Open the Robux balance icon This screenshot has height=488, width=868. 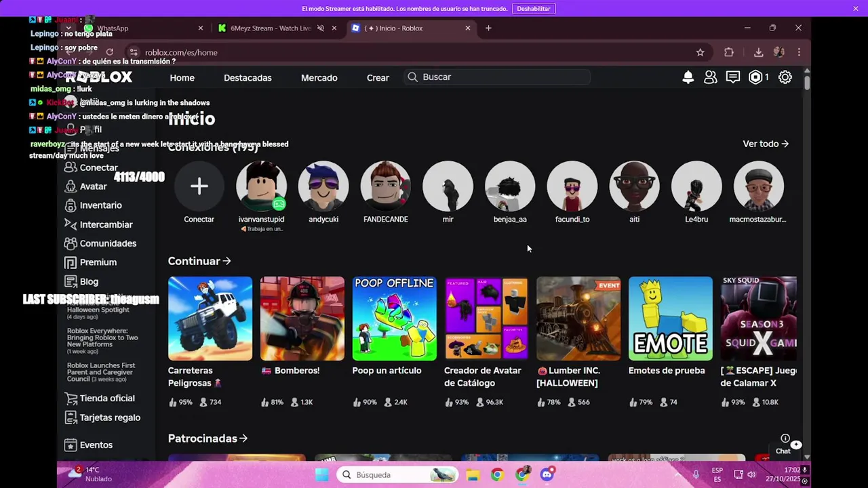tap(755, 77)
